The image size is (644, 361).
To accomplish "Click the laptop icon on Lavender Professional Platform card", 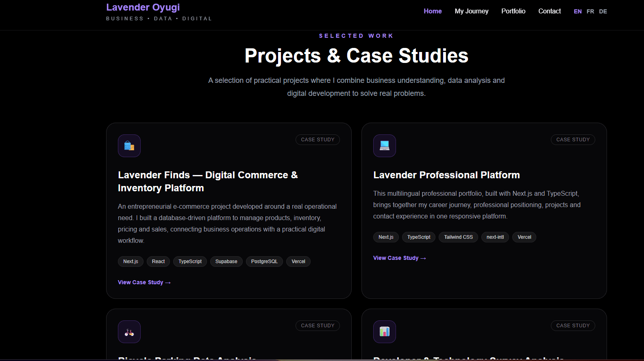I will 385,146.
